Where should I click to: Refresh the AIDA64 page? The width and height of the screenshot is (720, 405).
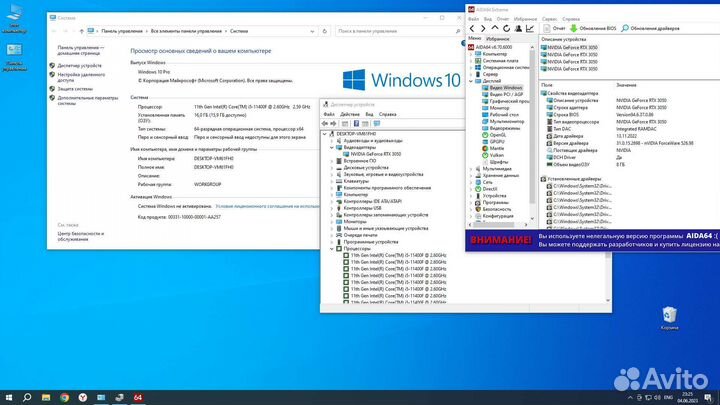coord(506,28)
